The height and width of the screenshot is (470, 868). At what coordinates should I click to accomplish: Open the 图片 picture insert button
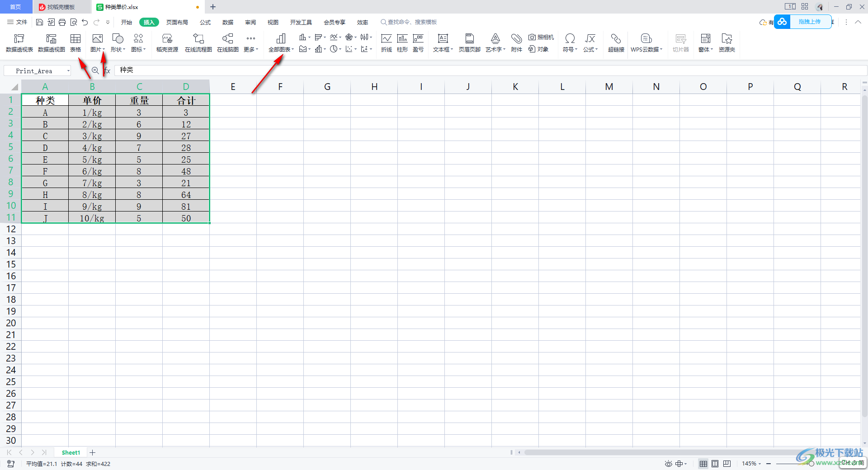coord(97,43)
